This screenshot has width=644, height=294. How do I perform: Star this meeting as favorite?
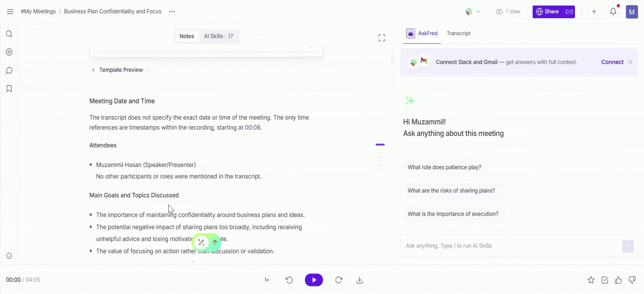[x=591, y=280]
